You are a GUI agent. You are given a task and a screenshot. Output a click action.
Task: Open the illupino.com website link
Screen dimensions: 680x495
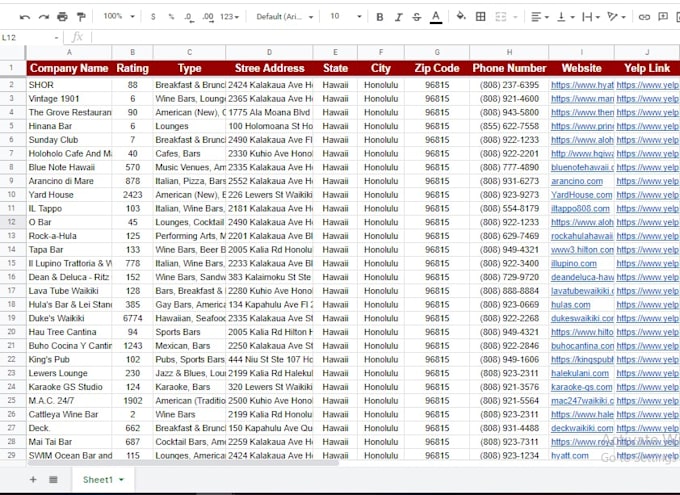(x=574, y=263)
